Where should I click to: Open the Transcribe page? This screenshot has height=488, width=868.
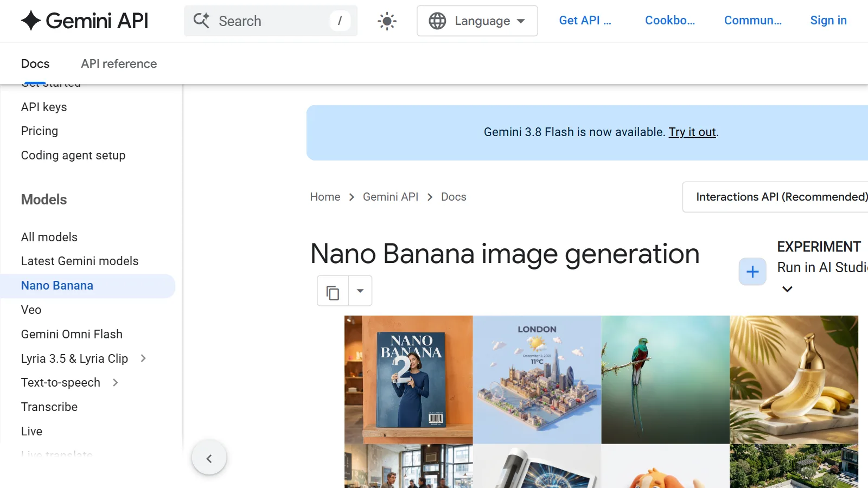[49, 407]
